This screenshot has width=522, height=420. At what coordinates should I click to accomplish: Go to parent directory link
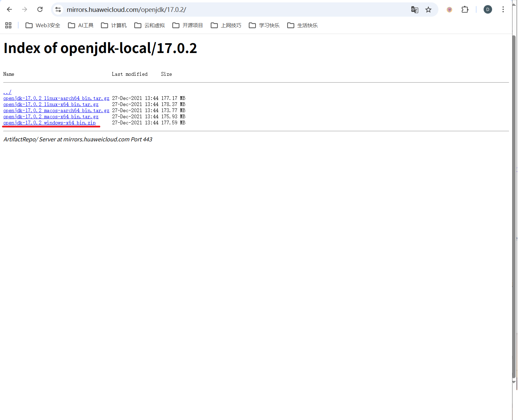pos(7,92)
